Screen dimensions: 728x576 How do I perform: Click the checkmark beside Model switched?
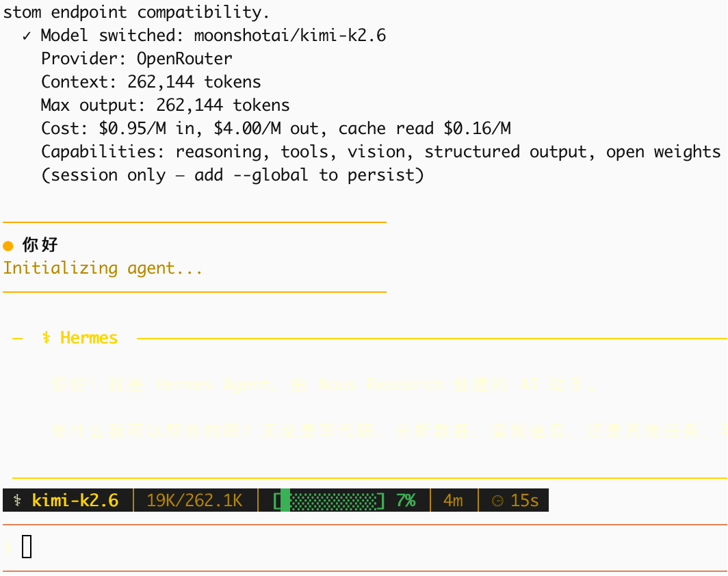(x=27, y=36)
